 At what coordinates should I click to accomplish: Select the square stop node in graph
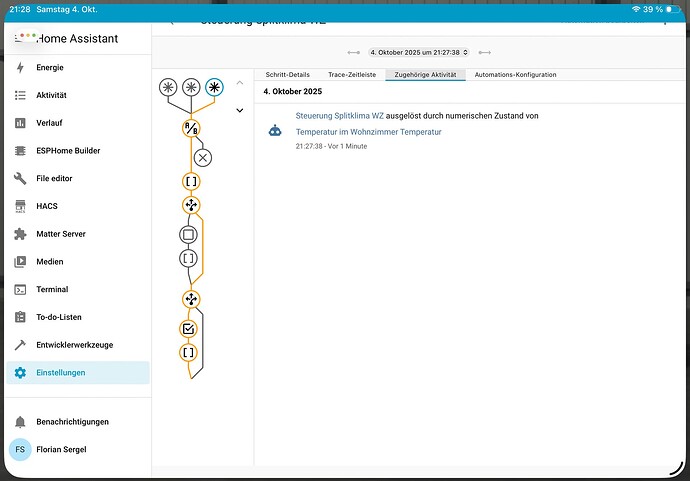189,234
